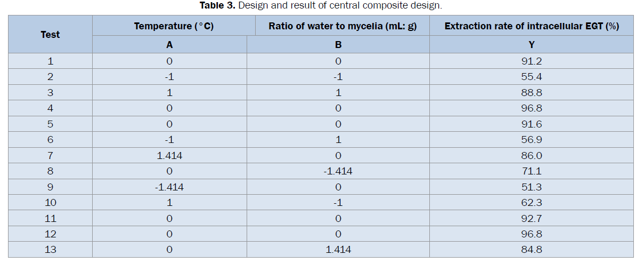Click the Temperature (°C) header cell
This screenshot has height=263, width=644.
click(x=174, y=26)
